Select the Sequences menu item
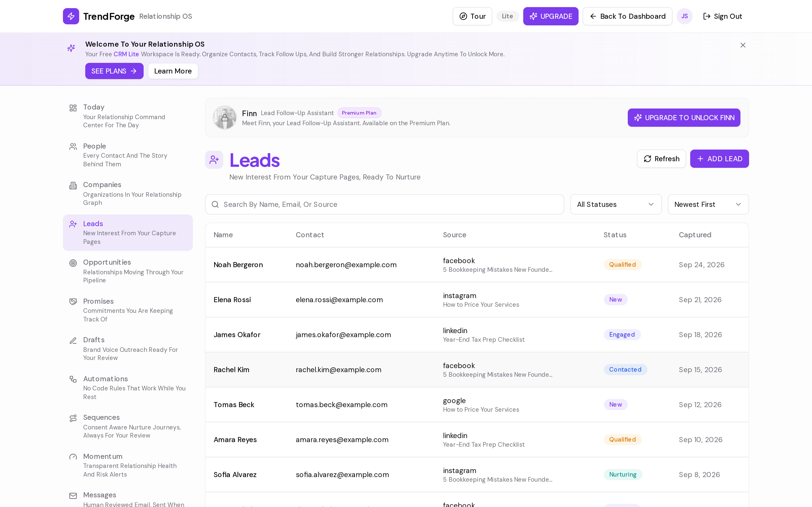 [127, 426]
